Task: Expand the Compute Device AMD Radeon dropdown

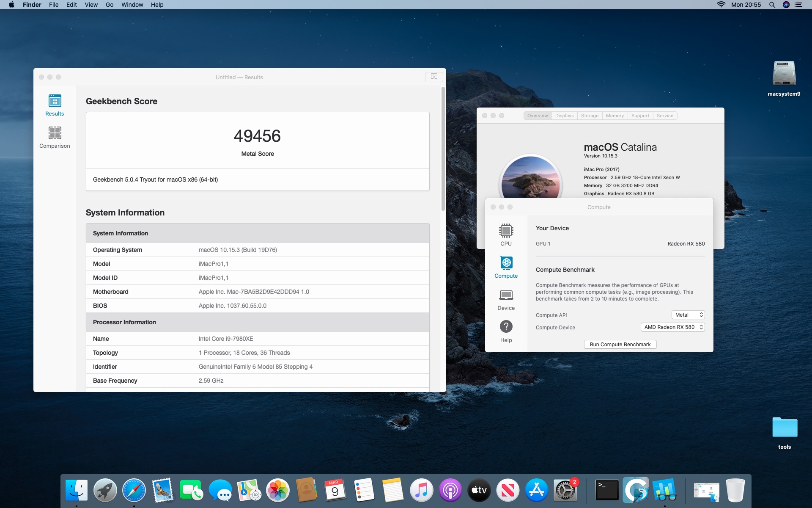Action: pos(672,327)
